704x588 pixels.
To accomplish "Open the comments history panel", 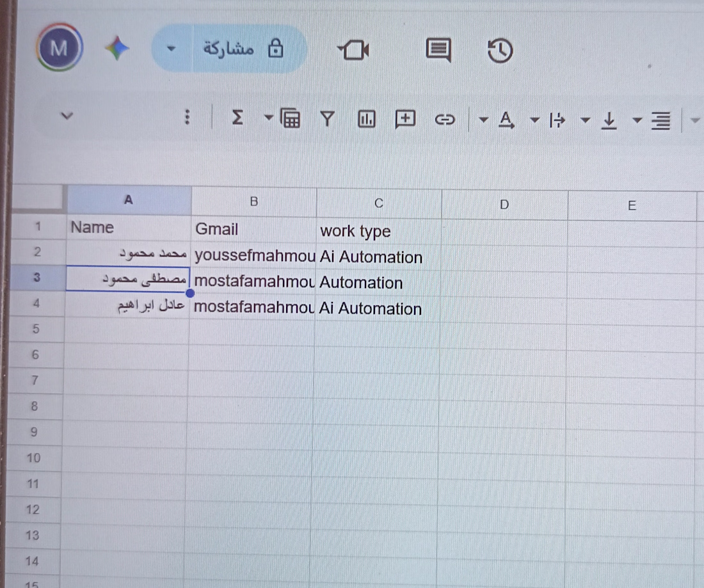I will 438,49.
